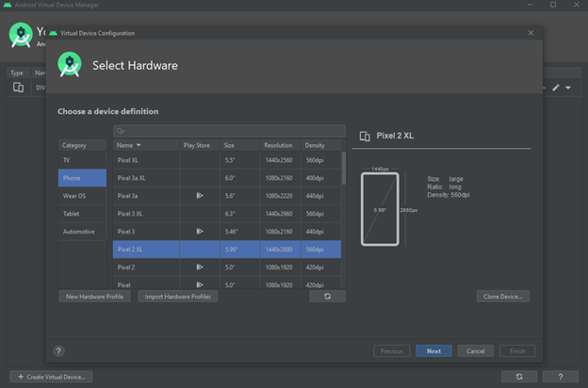Click the refresh button in AVD Manager footer

519,377
